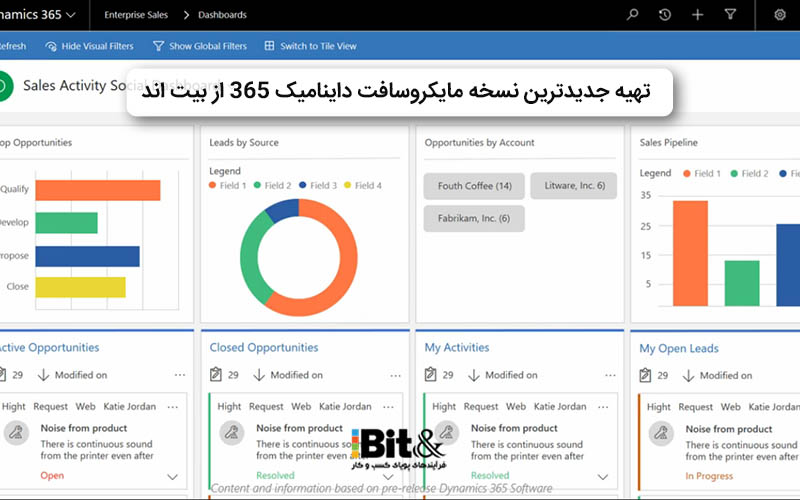Screen dimensions: 800x500
Task: Expand the My Activities card chevron
Action: pos(603,477)
